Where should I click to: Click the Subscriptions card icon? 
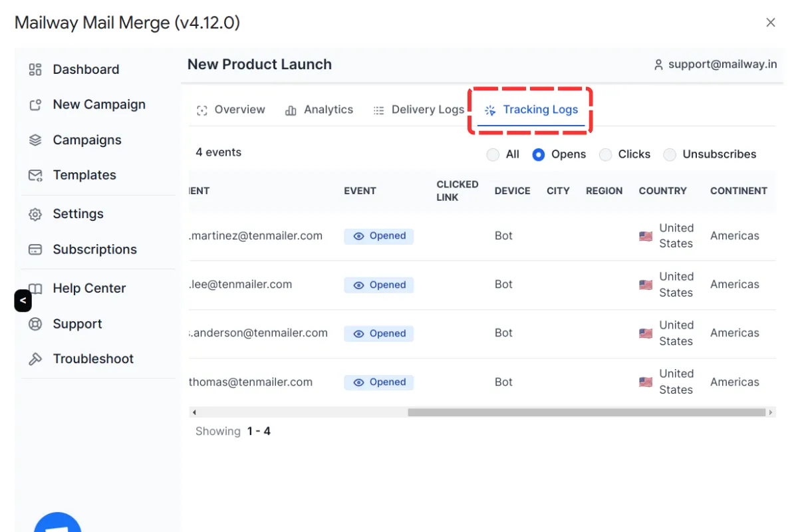tap(35, 250)
